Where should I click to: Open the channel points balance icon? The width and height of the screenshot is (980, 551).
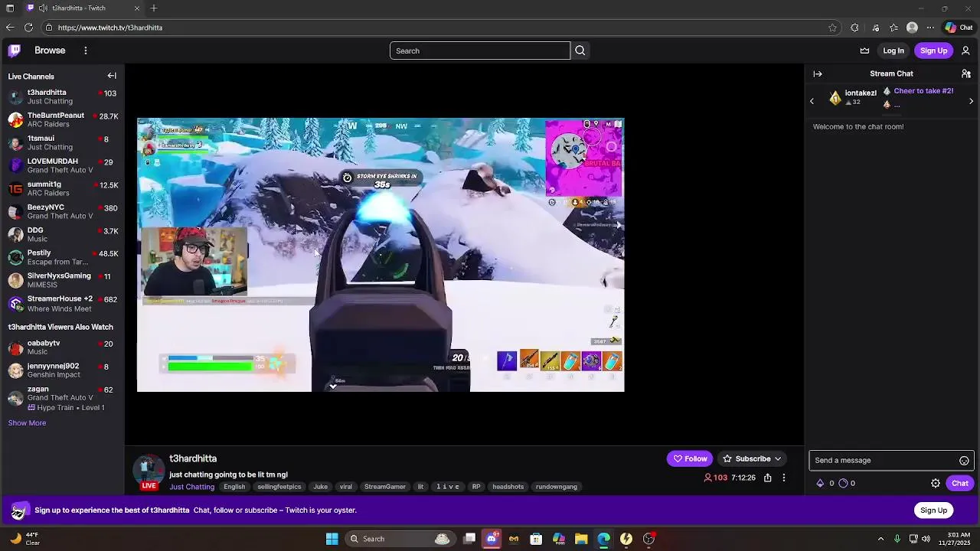click(x=843, y=483)
